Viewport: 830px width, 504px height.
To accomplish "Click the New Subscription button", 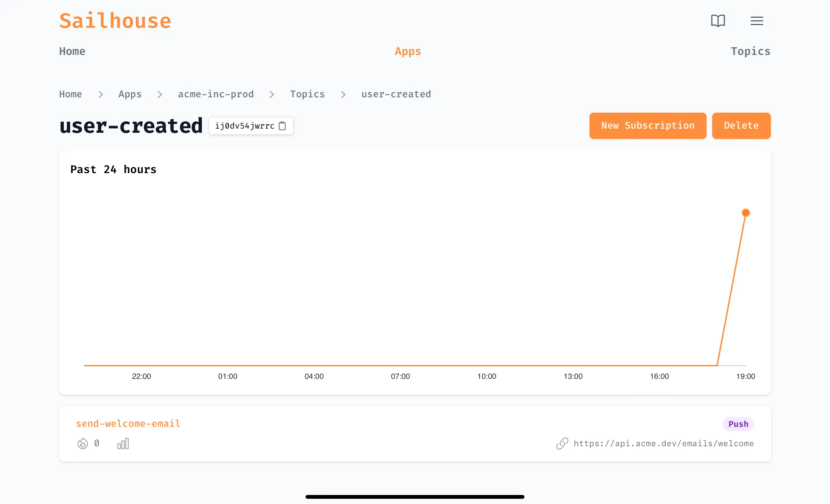I will (647, 126).
